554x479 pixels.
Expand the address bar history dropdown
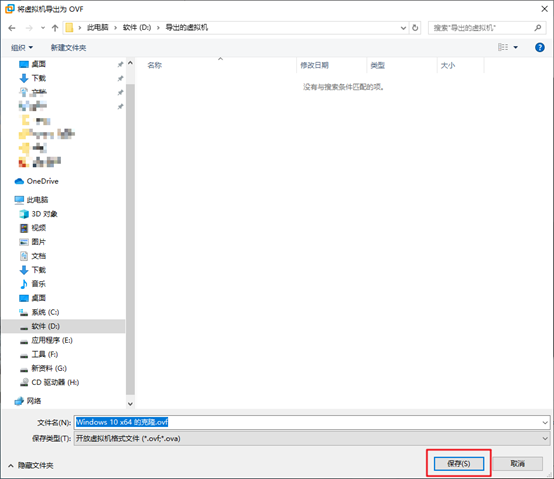(x=403, y=28)
